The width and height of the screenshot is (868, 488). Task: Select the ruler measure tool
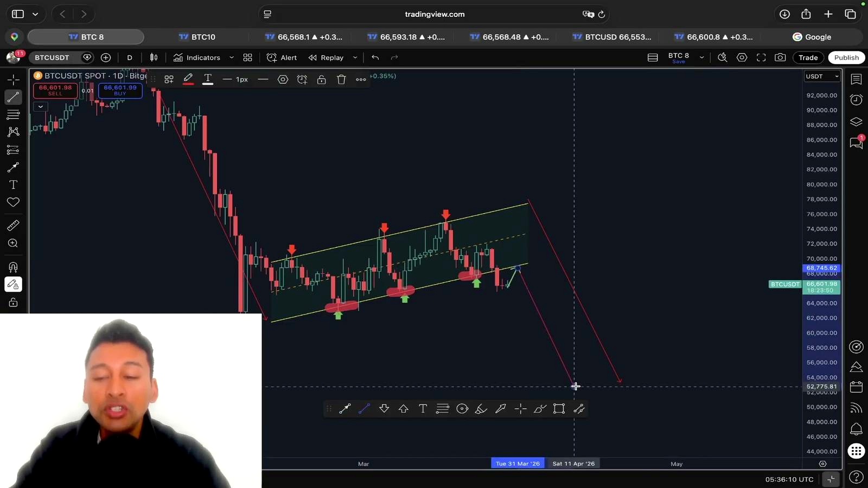(x=13, y=225)
